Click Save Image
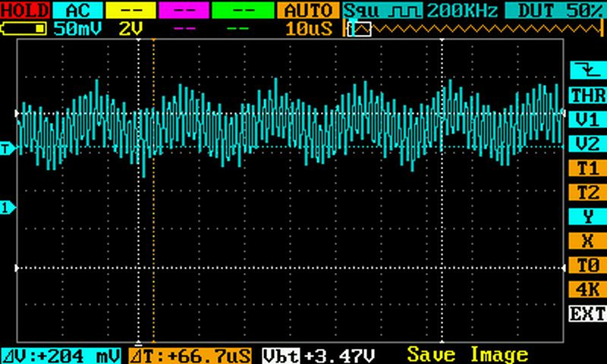The width and height of the screenshot is (607, 364). tap(467, 355)
